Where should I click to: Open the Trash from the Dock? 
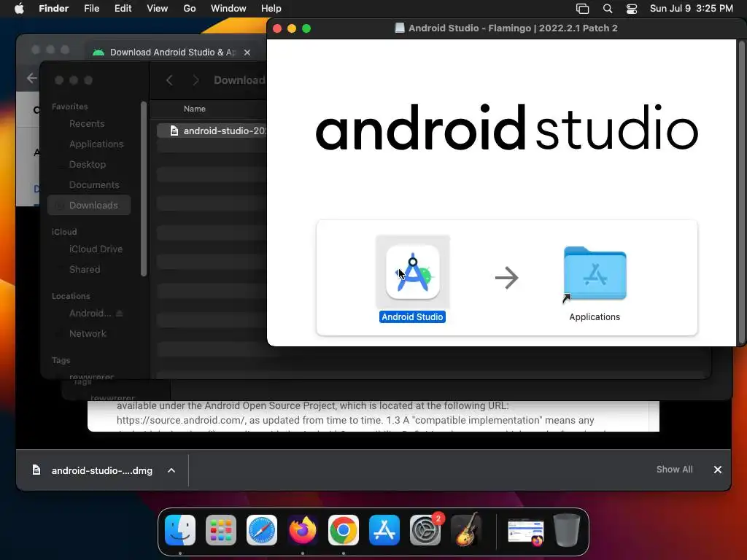[x=566, y=530]
